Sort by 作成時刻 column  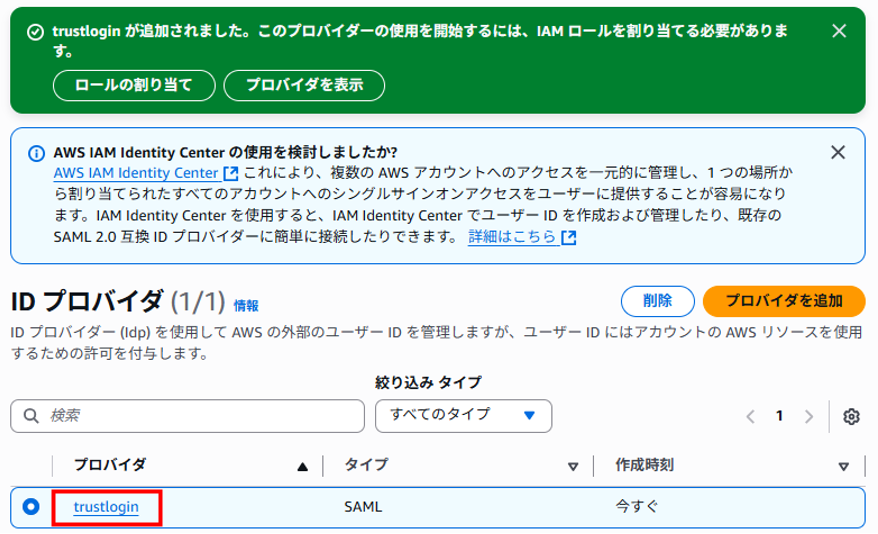(x=842, y=465)
